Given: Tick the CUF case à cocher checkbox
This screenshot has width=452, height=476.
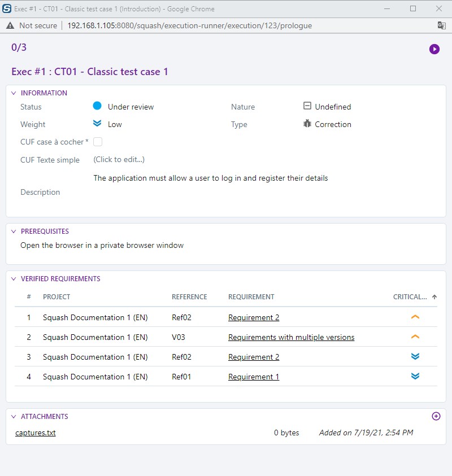Looking at the screenshot, I should 98,142.
